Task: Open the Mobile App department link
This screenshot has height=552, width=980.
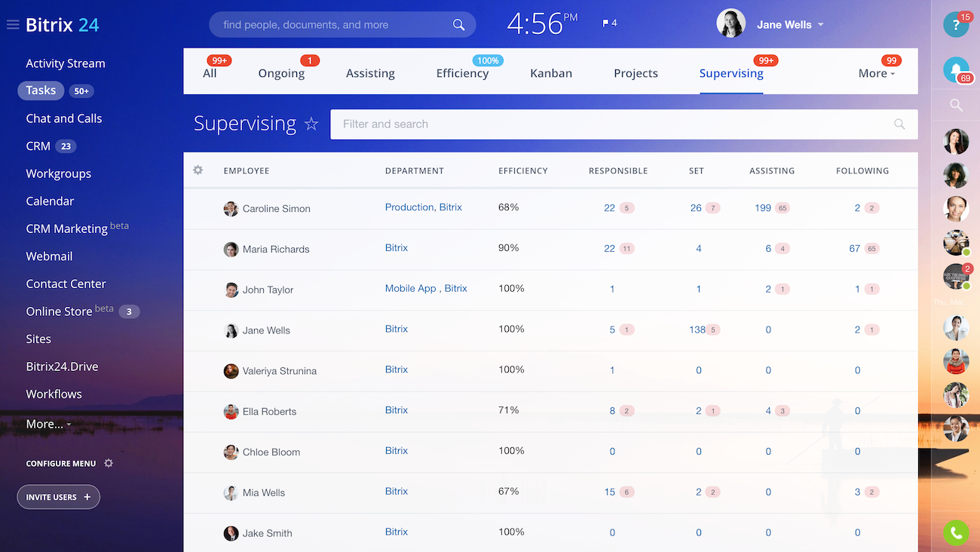Action: coord(410,288)
